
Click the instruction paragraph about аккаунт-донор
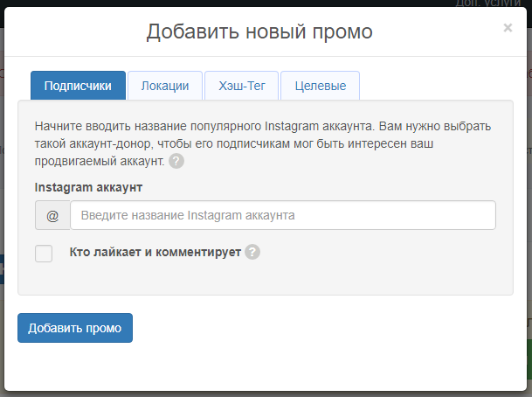[x=262, y=140]
